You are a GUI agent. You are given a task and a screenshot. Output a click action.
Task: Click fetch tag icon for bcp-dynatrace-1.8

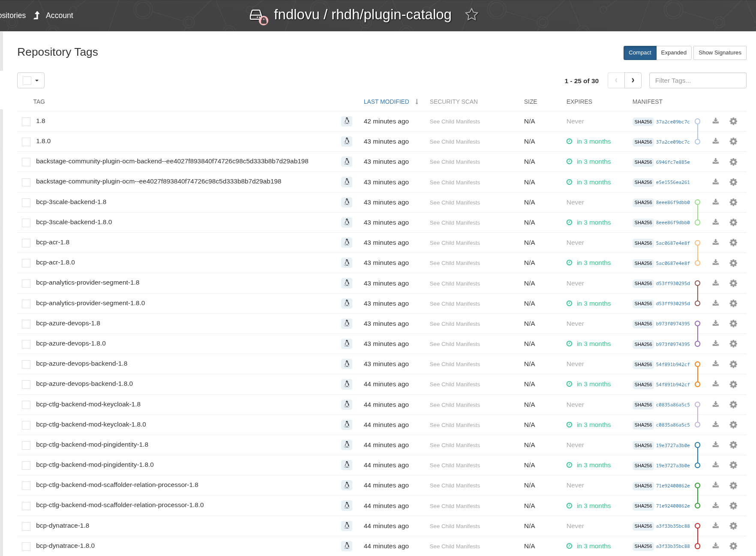point(715,526)
